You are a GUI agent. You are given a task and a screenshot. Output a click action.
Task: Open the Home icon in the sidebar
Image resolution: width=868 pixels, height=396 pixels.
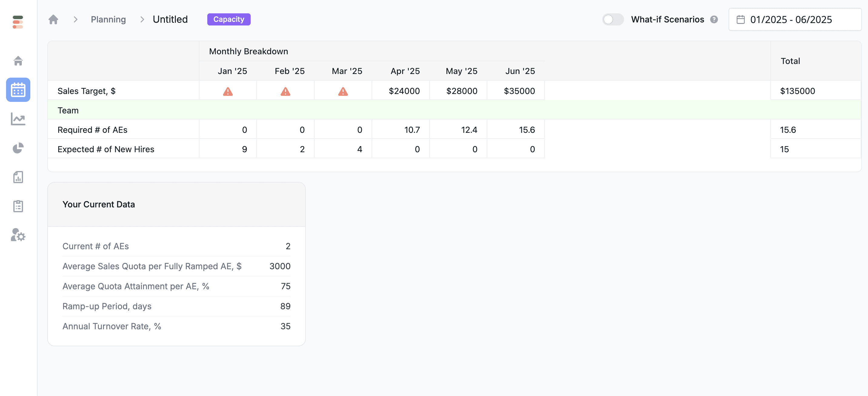pyautogui.click(x=18, y=61)
